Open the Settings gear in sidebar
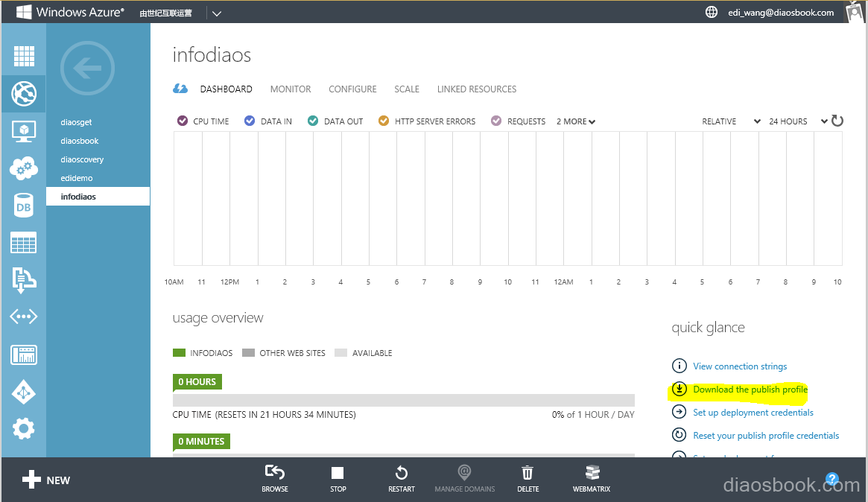 coord(24,428)
